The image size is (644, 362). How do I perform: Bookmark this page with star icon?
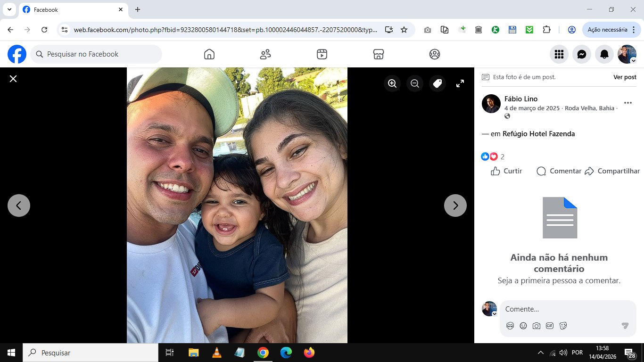[404, 30]
